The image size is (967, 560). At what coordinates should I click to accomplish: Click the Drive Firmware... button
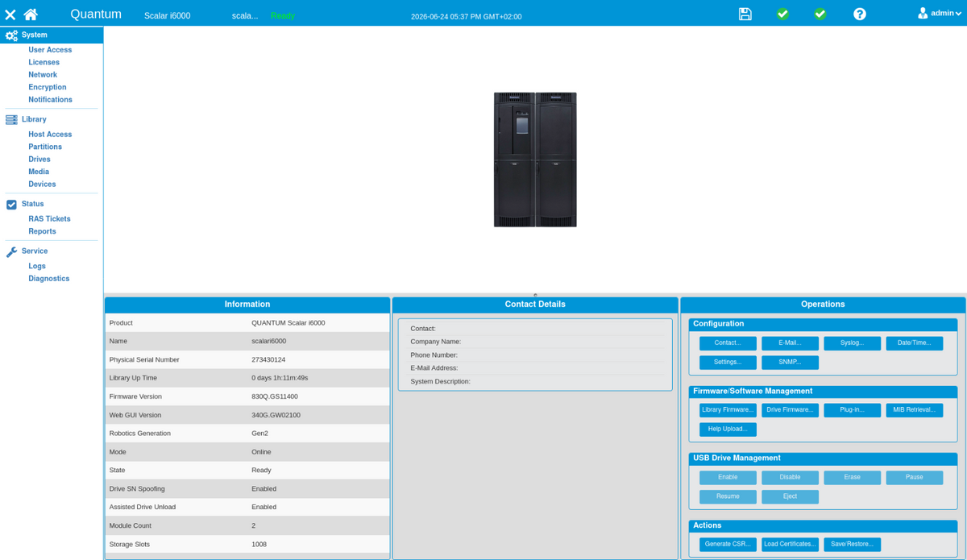point(790,410)
